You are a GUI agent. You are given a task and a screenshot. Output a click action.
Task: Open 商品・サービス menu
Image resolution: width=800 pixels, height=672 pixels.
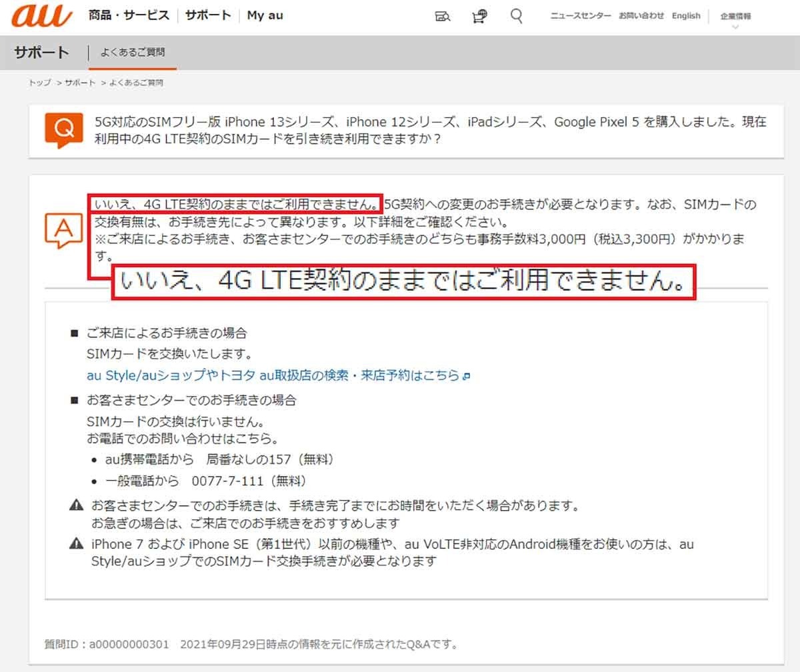[129, 15]
